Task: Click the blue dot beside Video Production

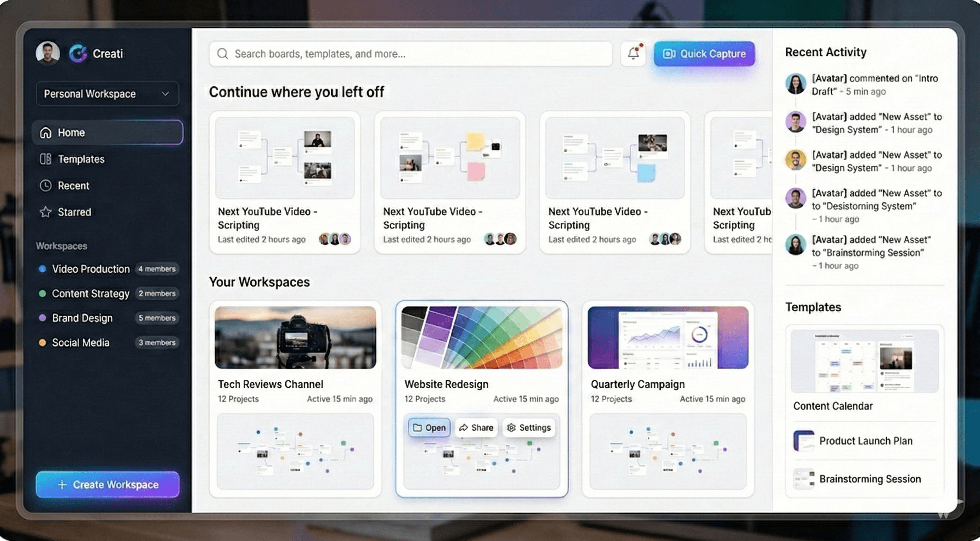Action: click(42, 269)
